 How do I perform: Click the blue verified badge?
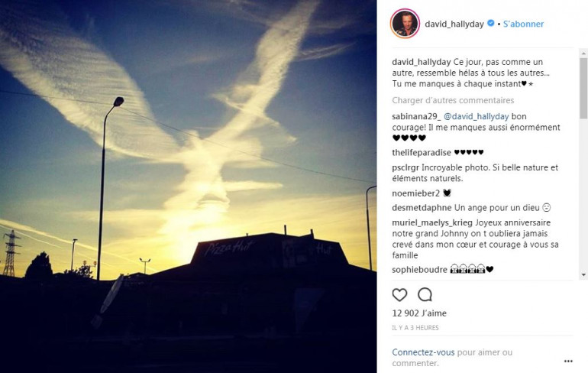point(490,23)
